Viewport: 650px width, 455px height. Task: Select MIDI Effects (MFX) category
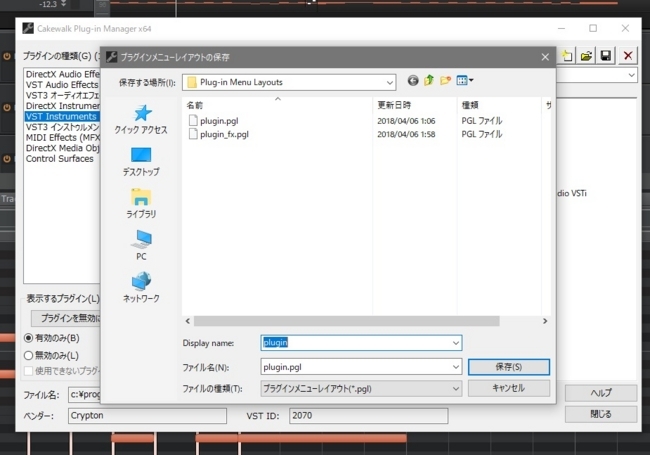(62, 138)
